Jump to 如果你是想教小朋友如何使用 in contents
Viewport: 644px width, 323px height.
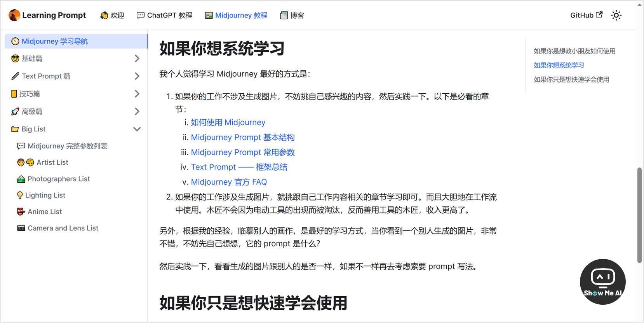(574, 51)
